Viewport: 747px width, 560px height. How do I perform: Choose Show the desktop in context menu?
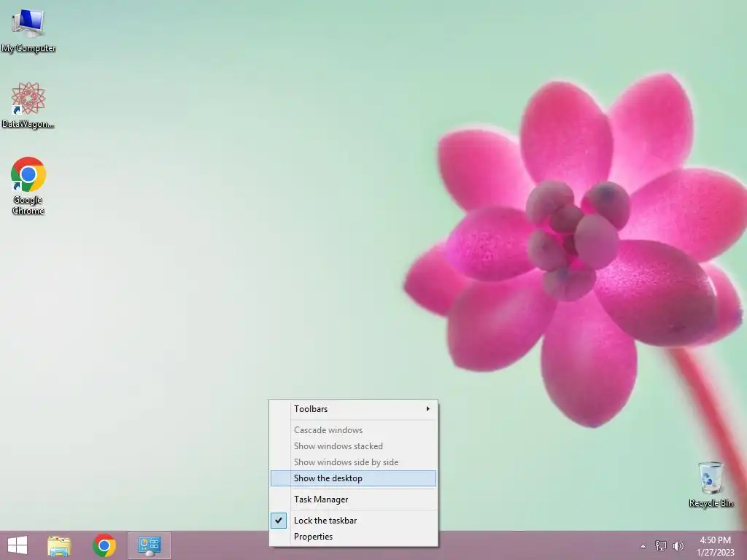pos(354,478)
